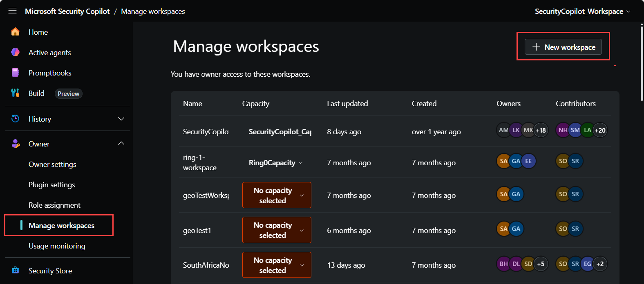Screen dimensions: 644x284
Task: Open geoTest1 'No capacity selected' dropdown
Action: pyautogui.click(x=277, y=230)
